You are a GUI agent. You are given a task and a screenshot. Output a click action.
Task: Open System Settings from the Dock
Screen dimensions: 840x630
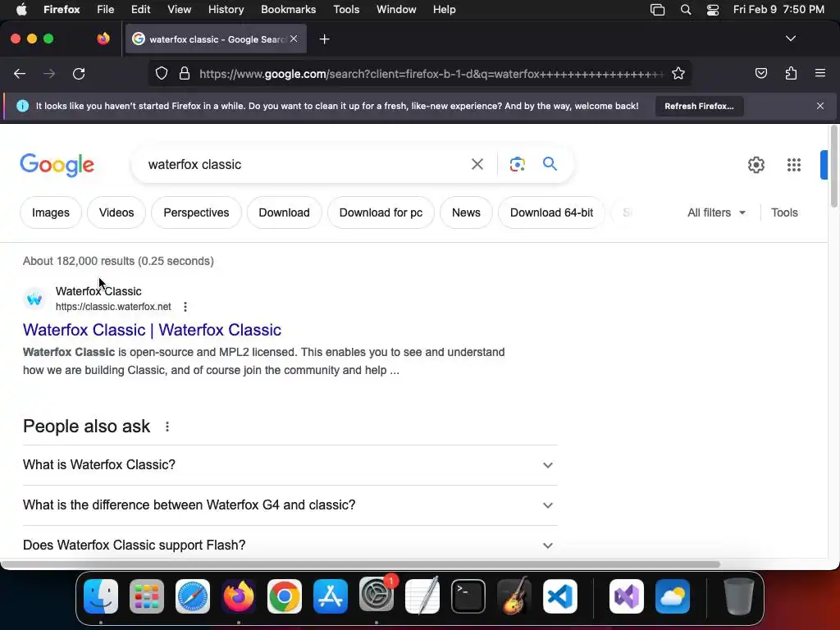377,595
